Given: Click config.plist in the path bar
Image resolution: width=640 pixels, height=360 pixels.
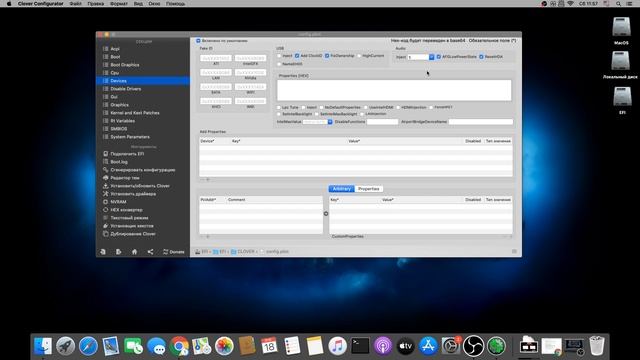Looking at the screenshot, I should coord(274,252).
